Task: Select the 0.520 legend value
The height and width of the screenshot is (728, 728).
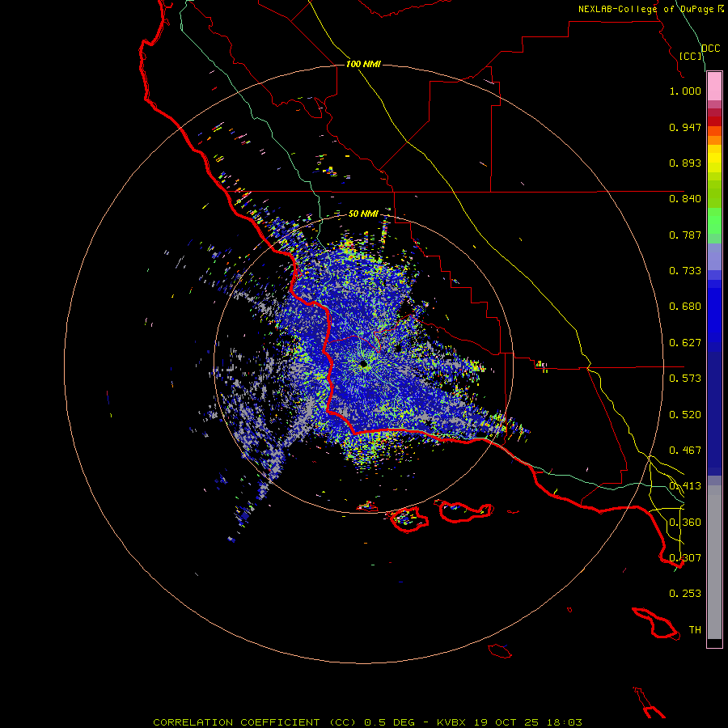Action: (685, 415)
